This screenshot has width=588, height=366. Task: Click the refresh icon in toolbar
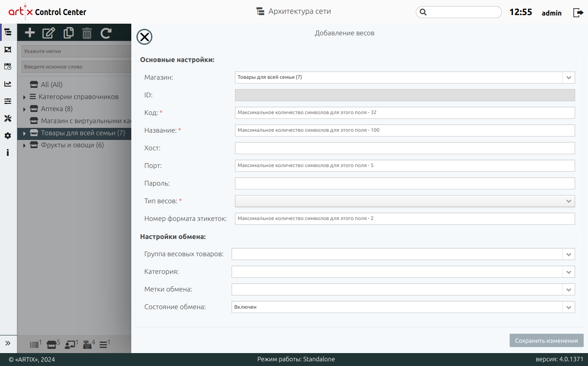[x=106, y=33]
